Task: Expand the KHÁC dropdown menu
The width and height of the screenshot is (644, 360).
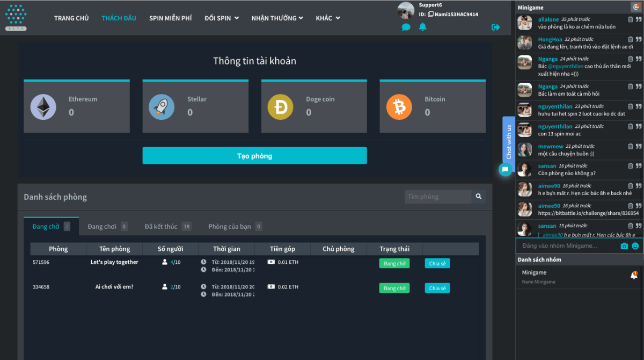Action: [328, 18]
